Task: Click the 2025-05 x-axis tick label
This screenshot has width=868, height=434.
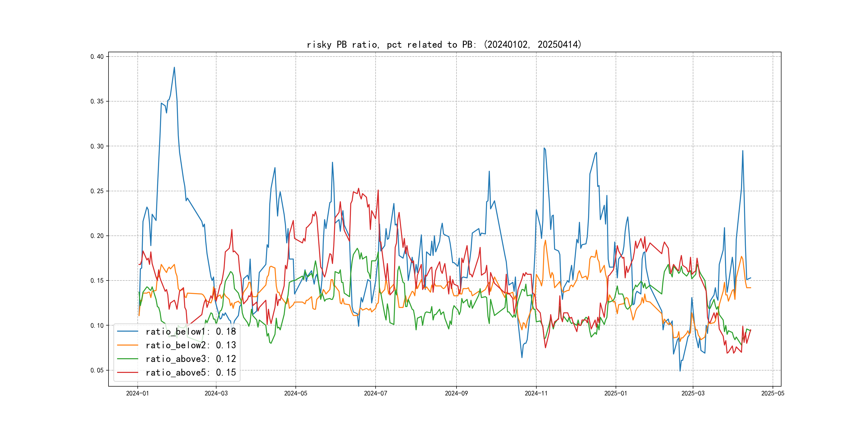Action: (x=773, y=393)
